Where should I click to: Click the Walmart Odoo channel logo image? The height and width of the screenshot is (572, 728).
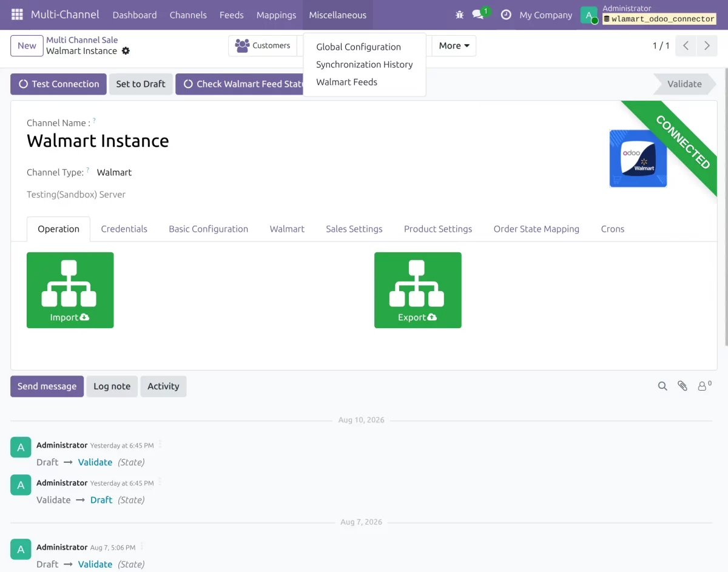coord(638,158)
